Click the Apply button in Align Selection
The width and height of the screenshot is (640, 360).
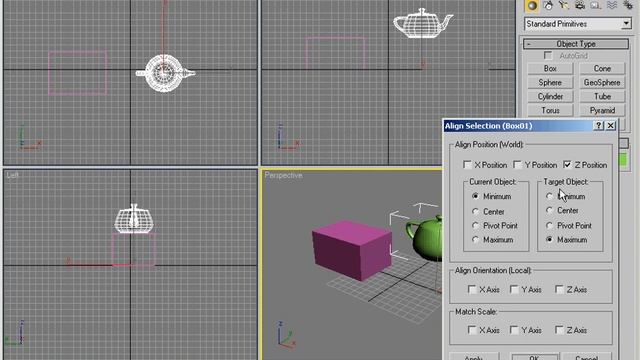(474, 357)
